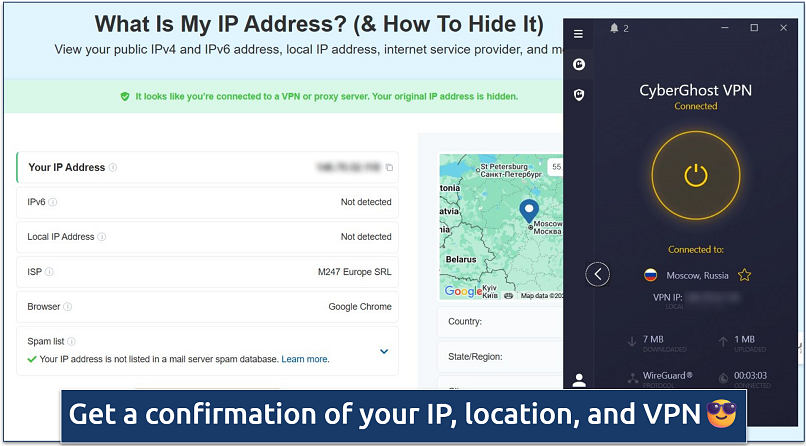This screenshot has height=446, width=806.
Task: Expand the Spam list section chevron
Action: (x=384, y=351)
